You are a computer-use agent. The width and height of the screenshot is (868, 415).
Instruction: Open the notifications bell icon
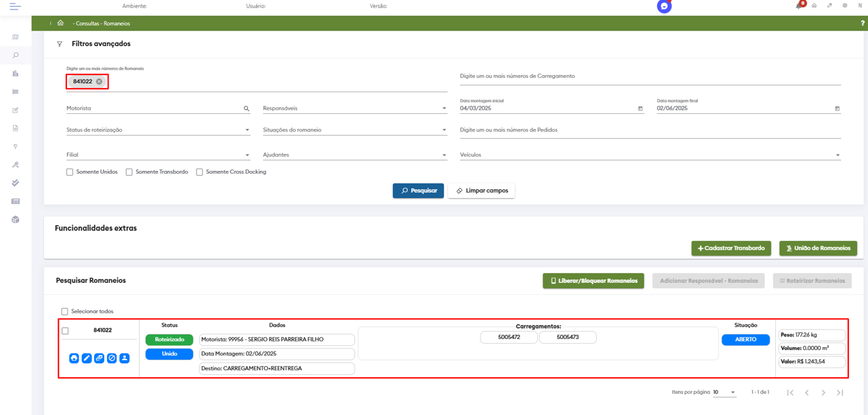point(800,5)
